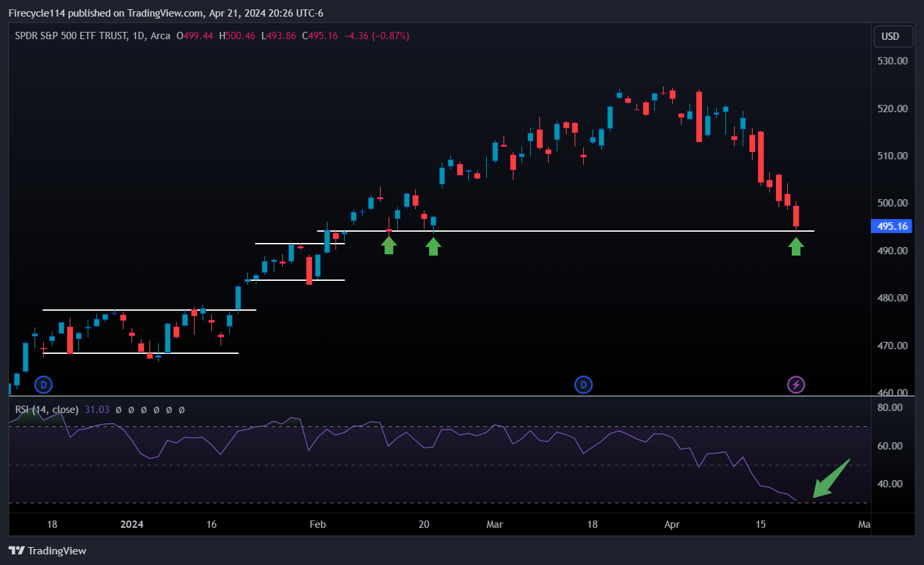Image resolution: width=924 pixels, height=565 pixels.
Task: Click the open value O499.44
Action: click(195, 36)
